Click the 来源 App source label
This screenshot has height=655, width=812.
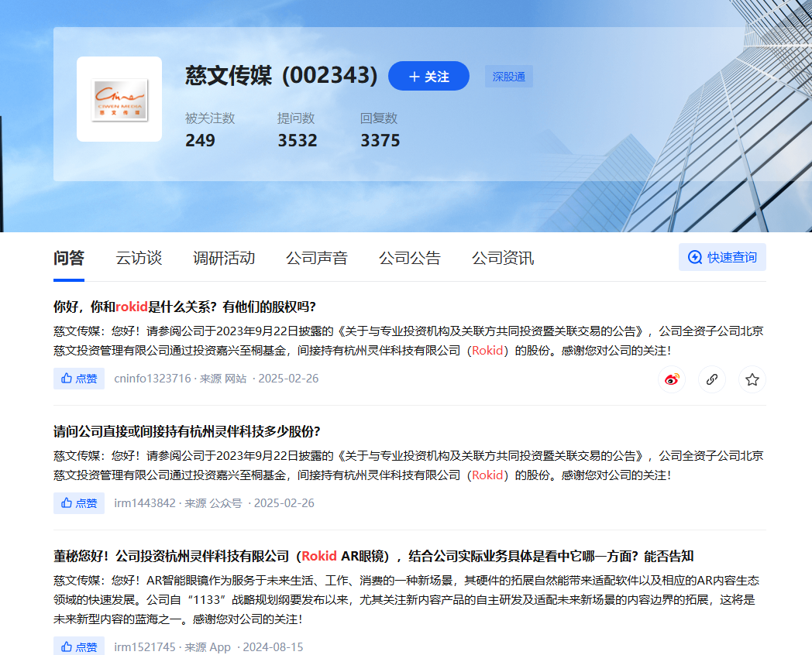coord(208,647)
